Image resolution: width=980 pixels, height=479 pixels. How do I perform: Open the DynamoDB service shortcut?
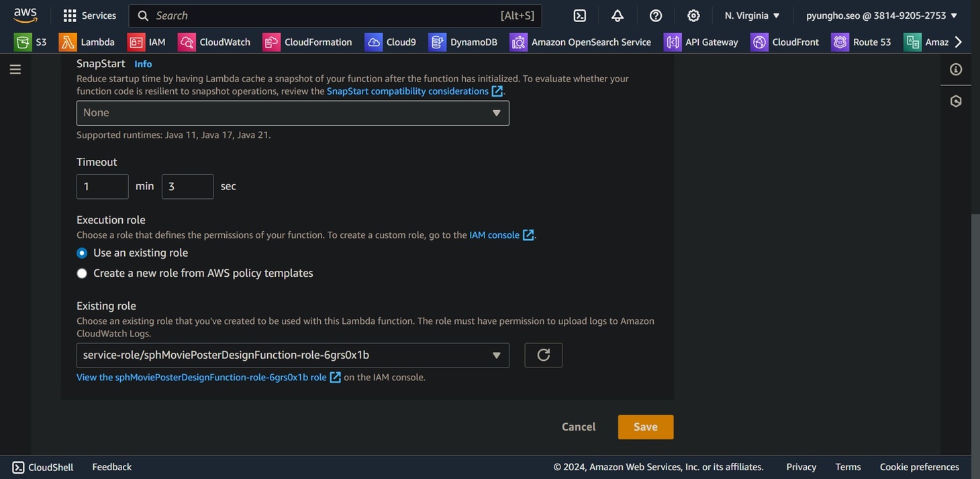[463, 42]
